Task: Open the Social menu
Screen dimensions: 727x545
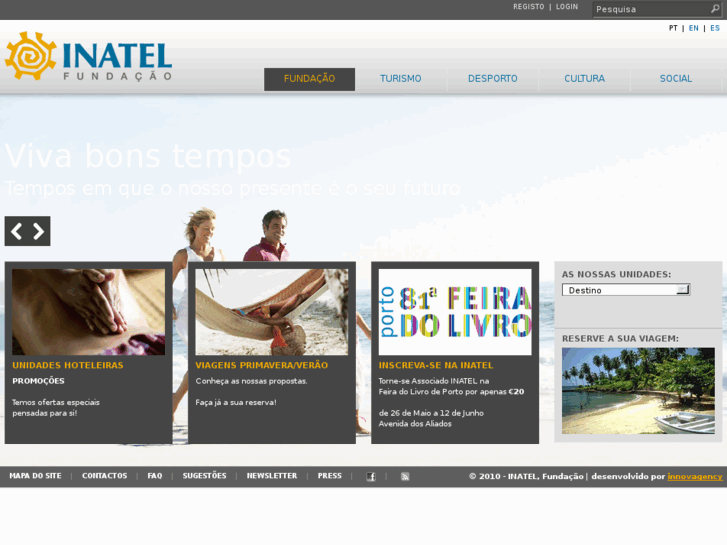Action: [676, 79]
